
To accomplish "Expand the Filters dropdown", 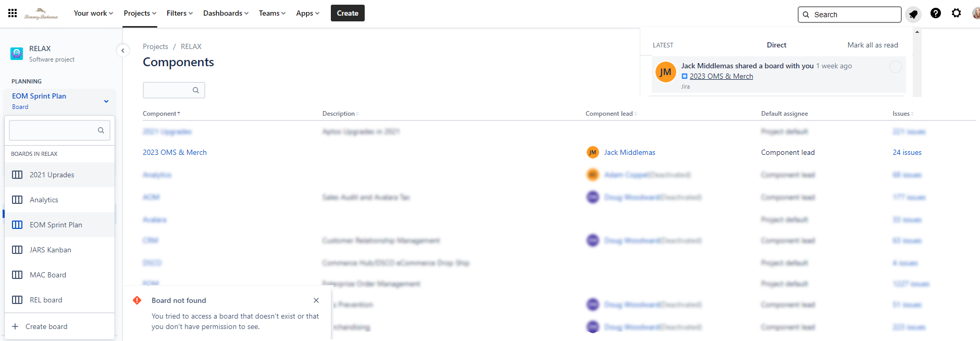I will point(180,13).
